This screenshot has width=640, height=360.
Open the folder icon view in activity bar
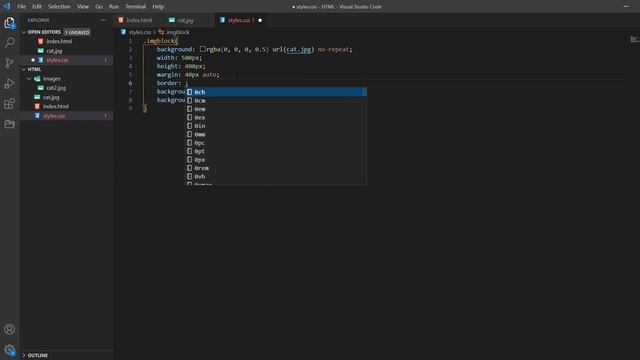(x=9, y=124)
